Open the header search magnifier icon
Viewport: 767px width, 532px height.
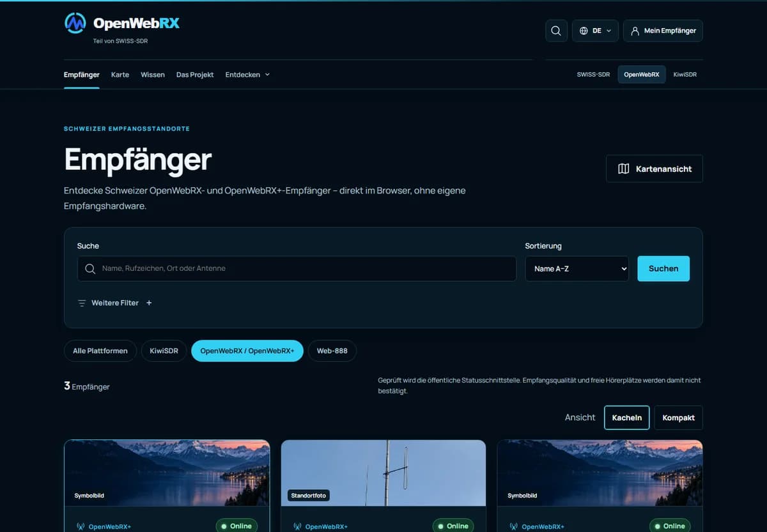point(556,31)
